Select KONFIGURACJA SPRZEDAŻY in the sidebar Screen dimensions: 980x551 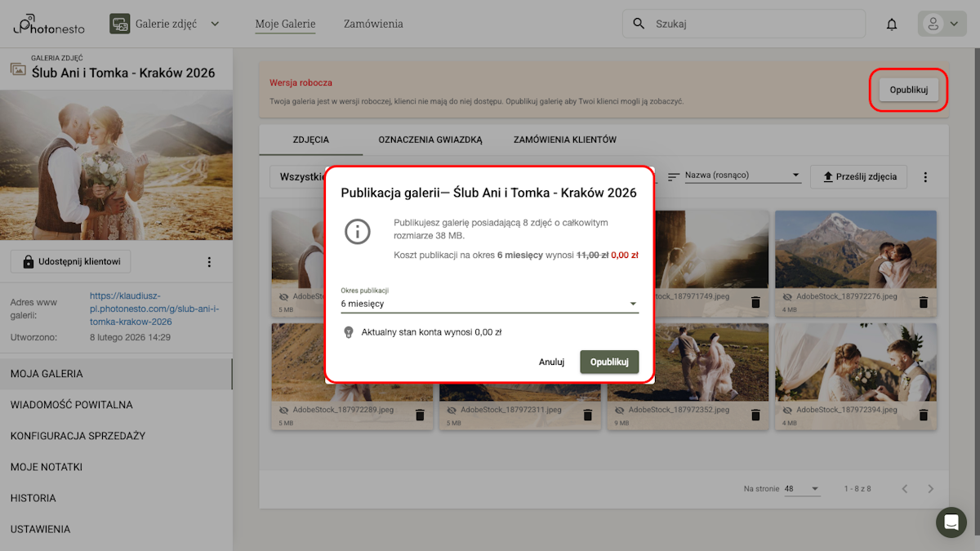[78, 436]
